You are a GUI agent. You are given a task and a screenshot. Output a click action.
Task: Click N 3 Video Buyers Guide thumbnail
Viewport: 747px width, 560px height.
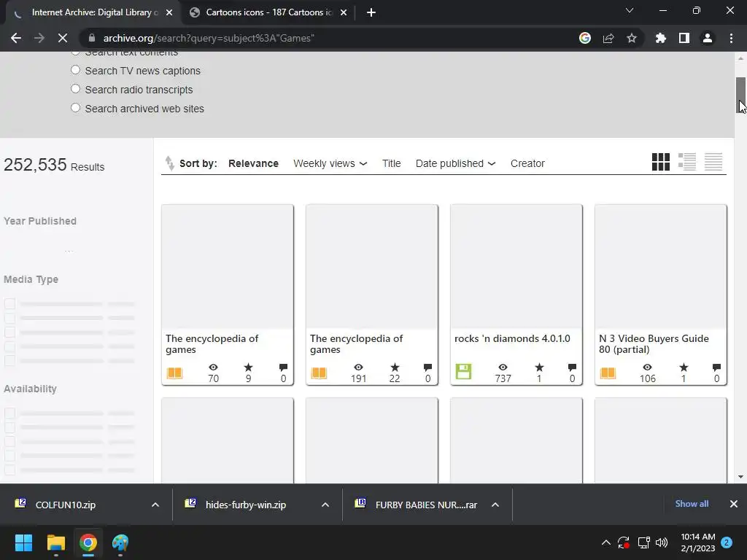click(660, 267)
